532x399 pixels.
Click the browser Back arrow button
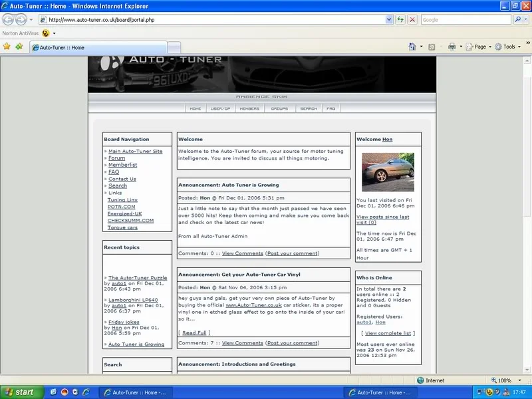click(8, 20)
